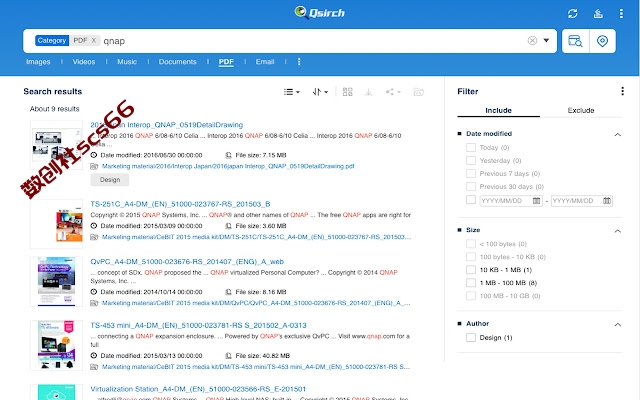Open the search box dropdown arrow
640x400 pixels.
(x=546, y=40)
